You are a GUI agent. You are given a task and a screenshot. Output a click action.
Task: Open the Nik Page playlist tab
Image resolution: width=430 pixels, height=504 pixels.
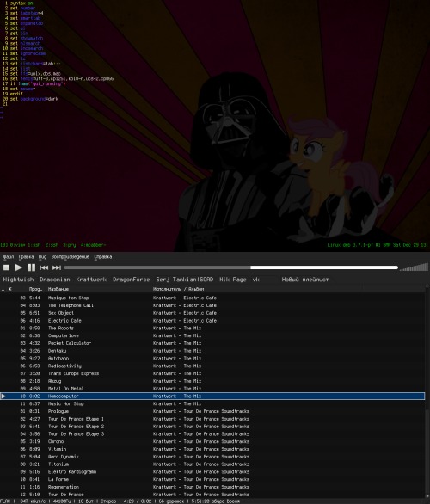click(x=233, y=280)
